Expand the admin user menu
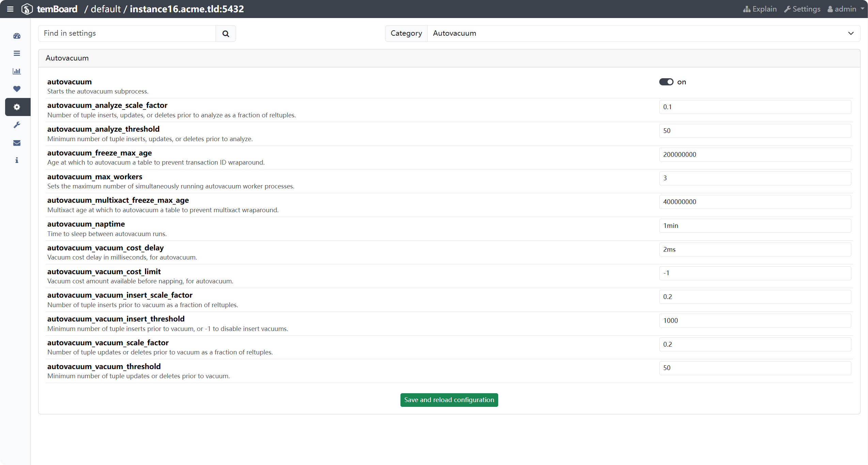This screenshot has height=465, width=868. pos(846,9)
